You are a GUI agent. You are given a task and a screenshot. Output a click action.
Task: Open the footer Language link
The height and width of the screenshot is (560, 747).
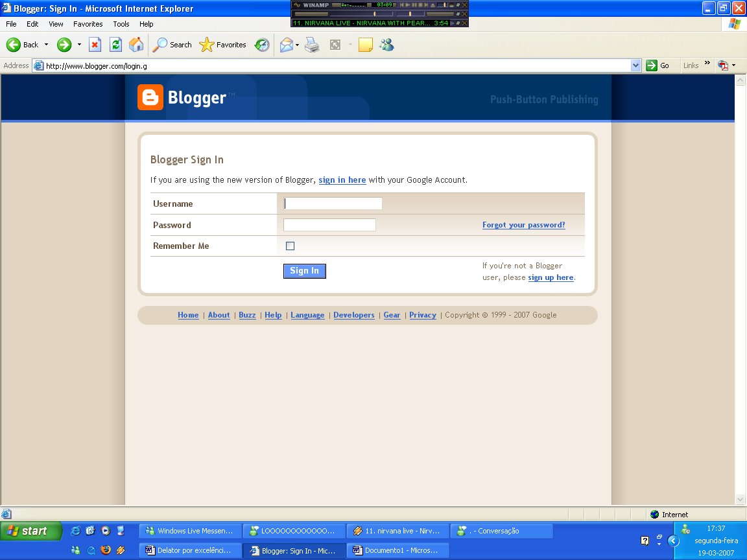[307, 315]
